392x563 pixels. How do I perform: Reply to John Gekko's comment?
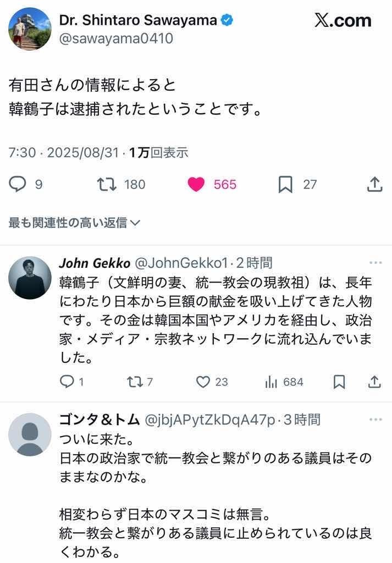[x=67, y=382]
